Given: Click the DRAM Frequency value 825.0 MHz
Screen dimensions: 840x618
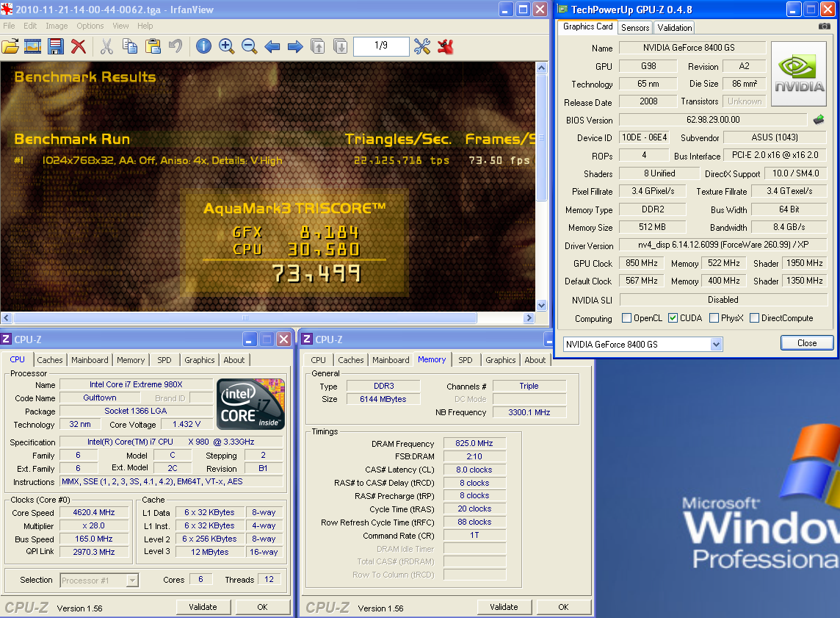Looking at the screenshot, I should 474,443.
